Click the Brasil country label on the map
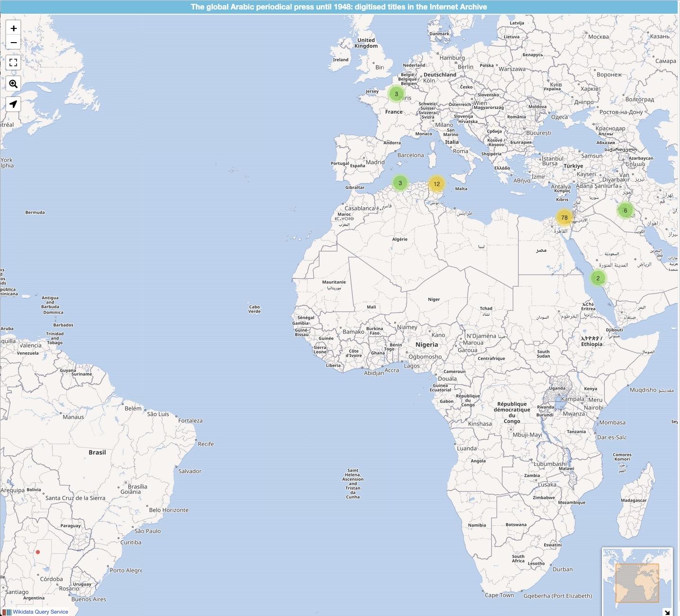Screen dimensions: 680x616 click(97, 453)
